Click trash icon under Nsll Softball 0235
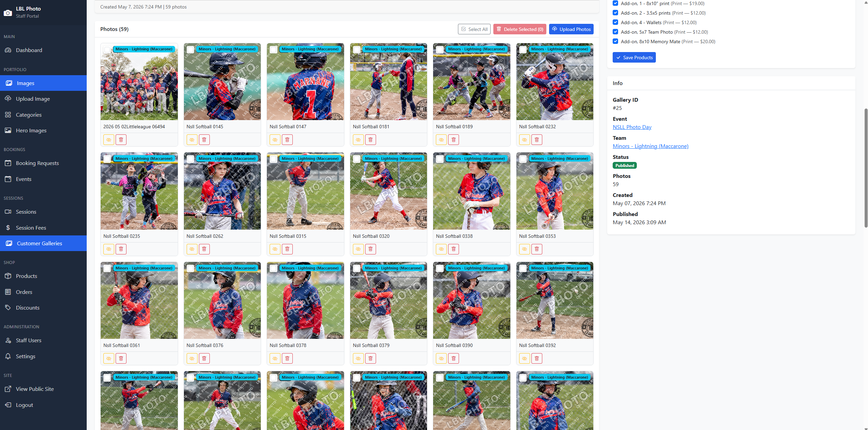The height and width of the screenshot is (430, 868). [121, 249]
